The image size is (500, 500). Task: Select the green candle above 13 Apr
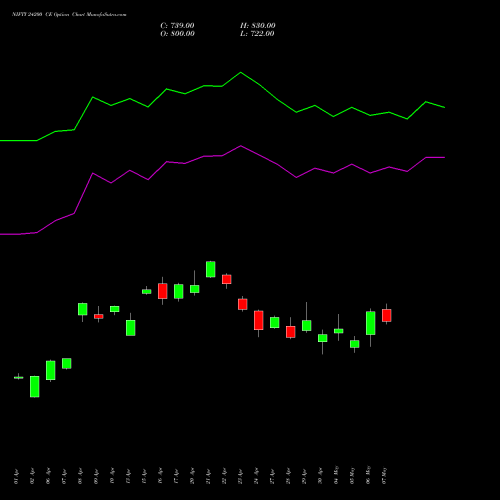(131, 328)
